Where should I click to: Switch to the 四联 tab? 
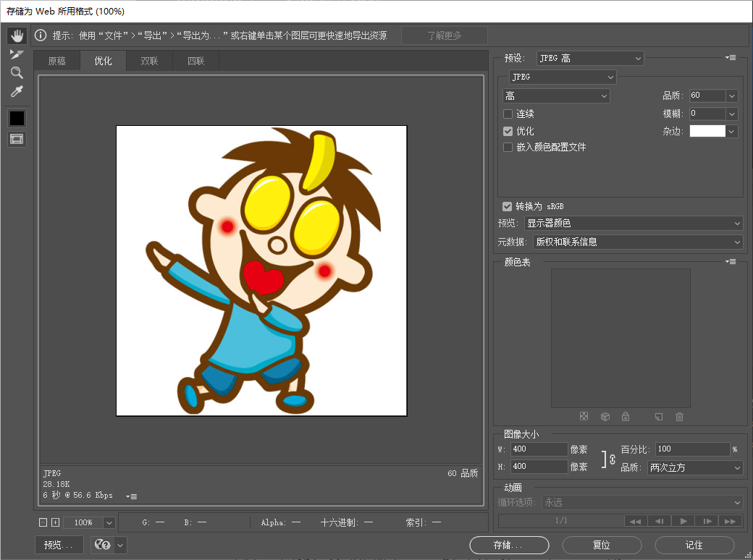(x=194, y=61)
